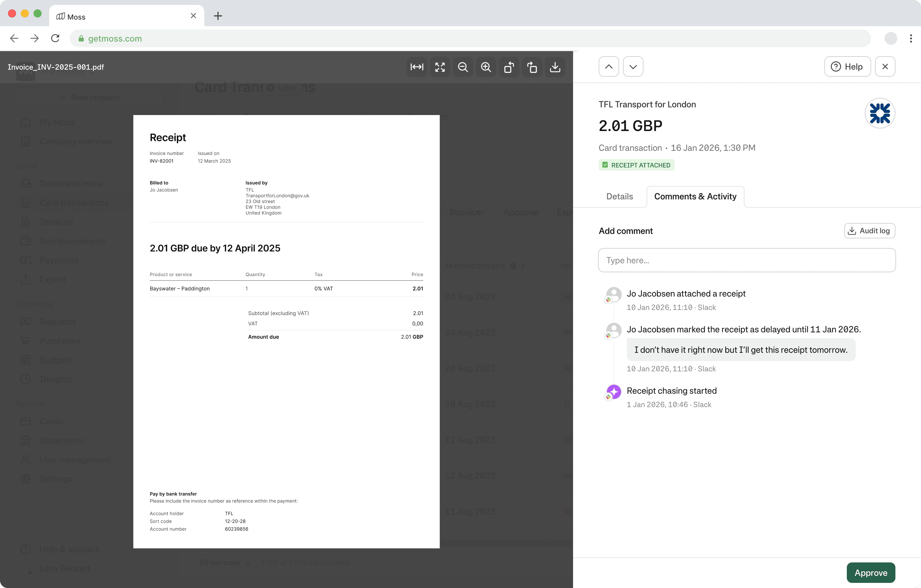Close the transaction details panel
The image size is (921, 588).
point(885,66)
